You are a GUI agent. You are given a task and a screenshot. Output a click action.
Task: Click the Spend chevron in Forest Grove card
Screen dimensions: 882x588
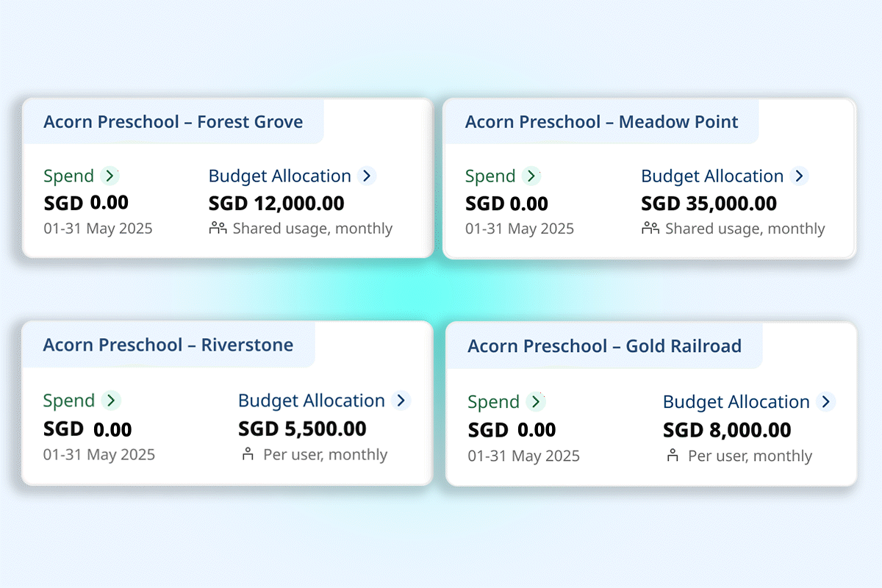(110, 176)
